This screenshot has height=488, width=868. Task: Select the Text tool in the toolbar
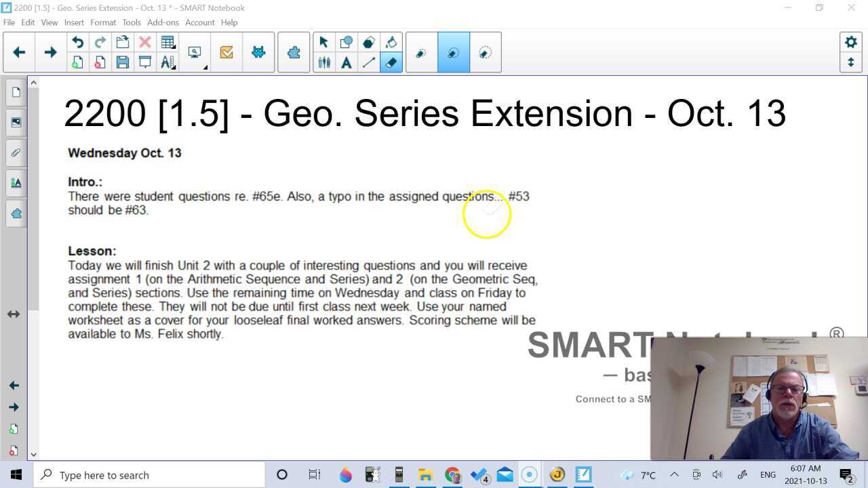click(346, 62)
